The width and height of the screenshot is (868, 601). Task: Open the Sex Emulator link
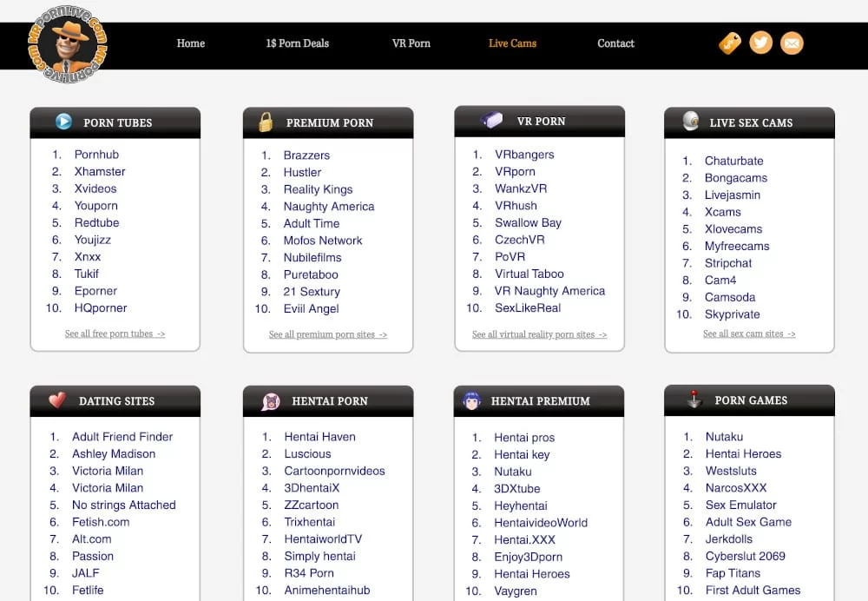pyautogui.click(x=740, y=505)
